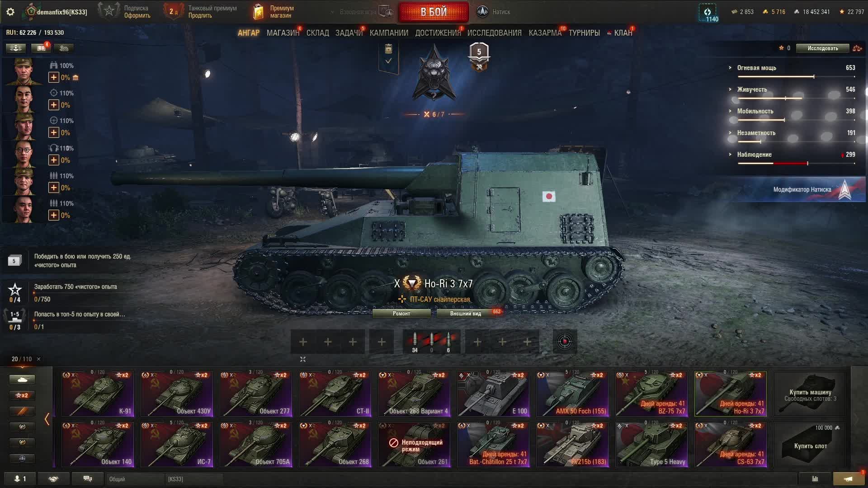This screenshot has width=868, height=488.
Task: Click the handshake contacts icon
Action: tap(53, 479)
